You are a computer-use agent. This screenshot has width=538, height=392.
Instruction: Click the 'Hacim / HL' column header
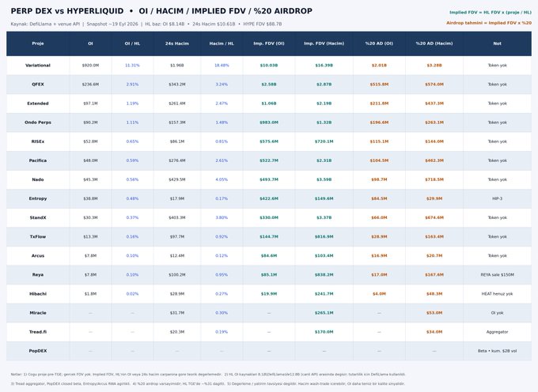(x=222, y=43)
